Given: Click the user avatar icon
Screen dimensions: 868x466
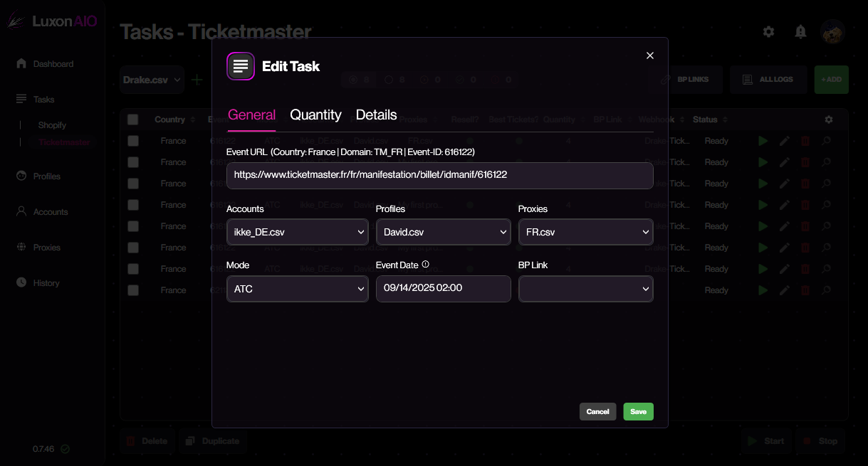Looking at the screenshot, I should tap(832, 32).
